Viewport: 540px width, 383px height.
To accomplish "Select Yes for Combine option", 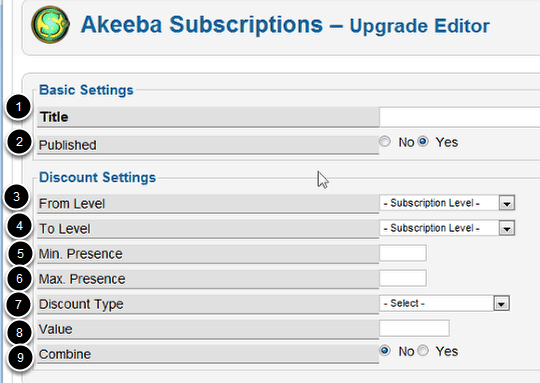I will point(423,351).
